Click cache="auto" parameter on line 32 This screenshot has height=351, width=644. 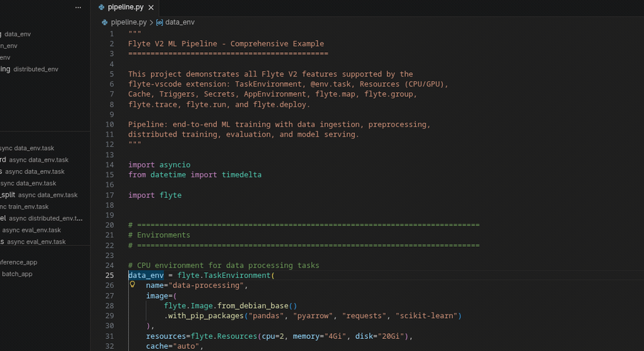[x=172, y=346]
